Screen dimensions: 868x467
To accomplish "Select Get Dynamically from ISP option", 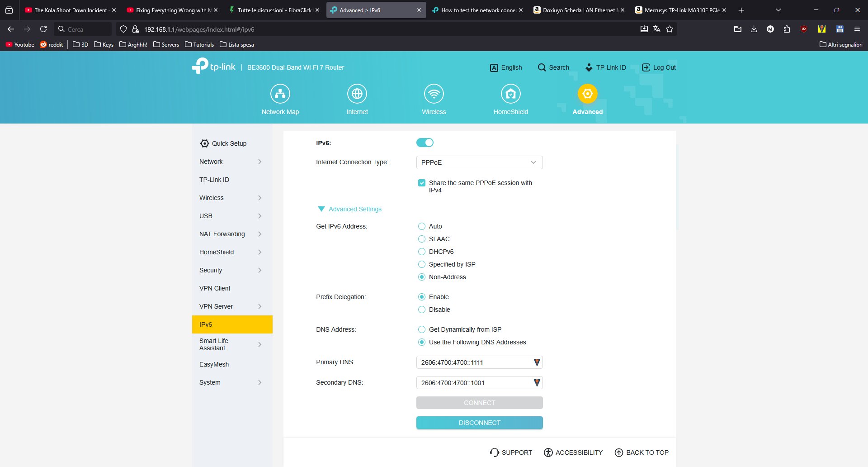I will 422,329.
